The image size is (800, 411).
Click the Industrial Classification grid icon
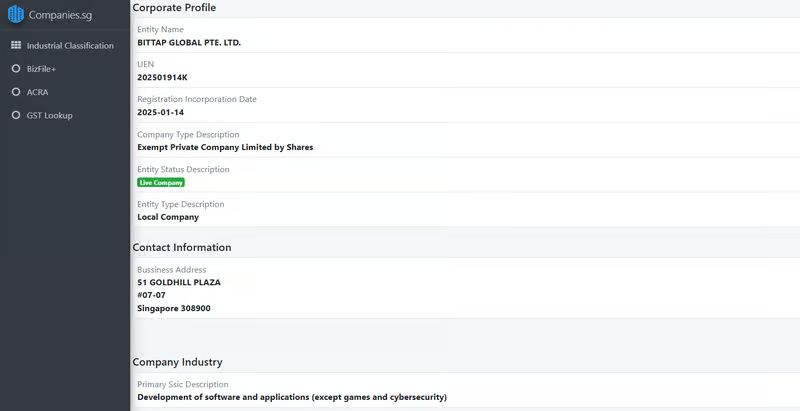point(16,46)
